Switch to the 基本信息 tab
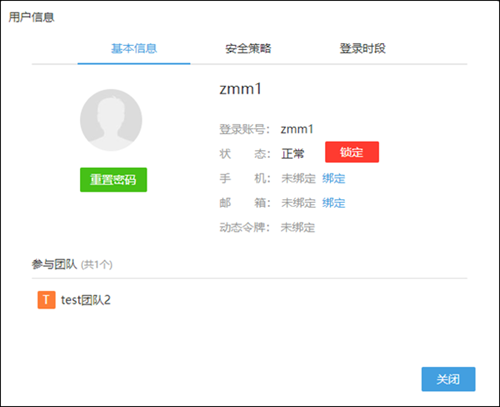500x407 pixels. 134,49
